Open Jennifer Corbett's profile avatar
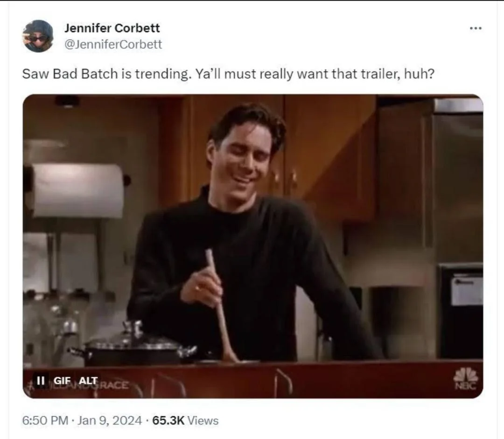The image size is (504, 439). [x=38, y=35]
